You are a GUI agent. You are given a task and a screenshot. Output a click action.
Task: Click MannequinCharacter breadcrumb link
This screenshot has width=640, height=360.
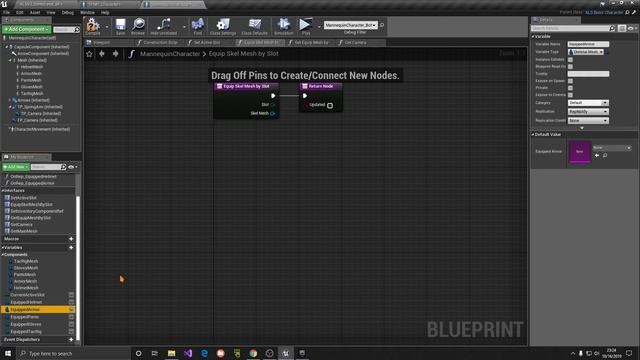point(170,54)
